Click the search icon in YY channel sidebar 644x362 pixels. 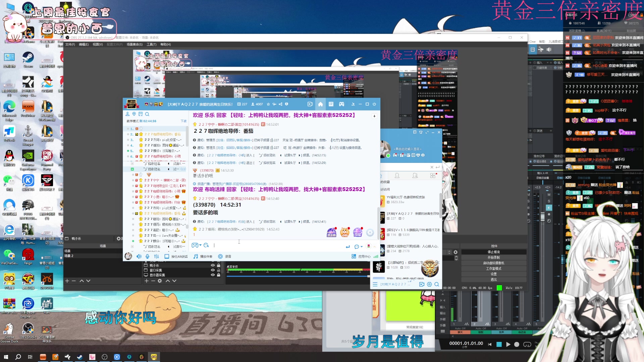tap(147, 114)
